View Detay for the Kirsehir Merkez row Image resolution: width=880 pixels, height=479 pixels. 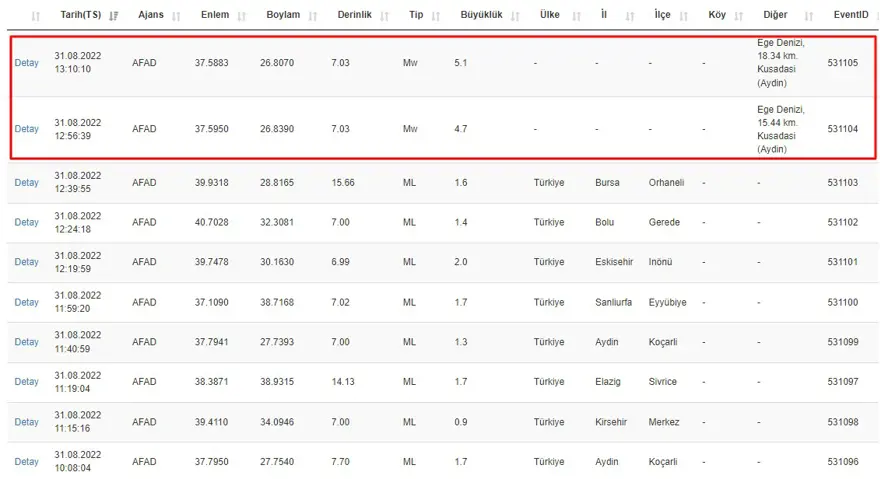(26, 422)
